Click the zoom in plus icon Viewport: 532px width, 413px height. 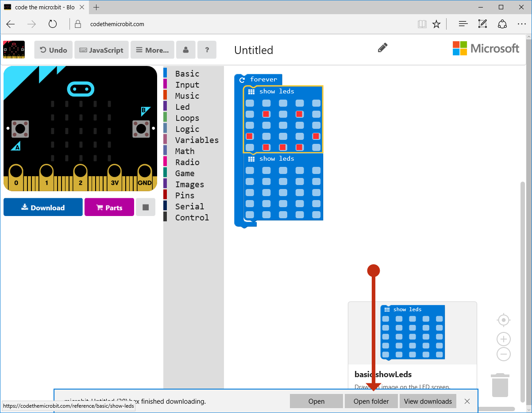(x=503, y=339)
